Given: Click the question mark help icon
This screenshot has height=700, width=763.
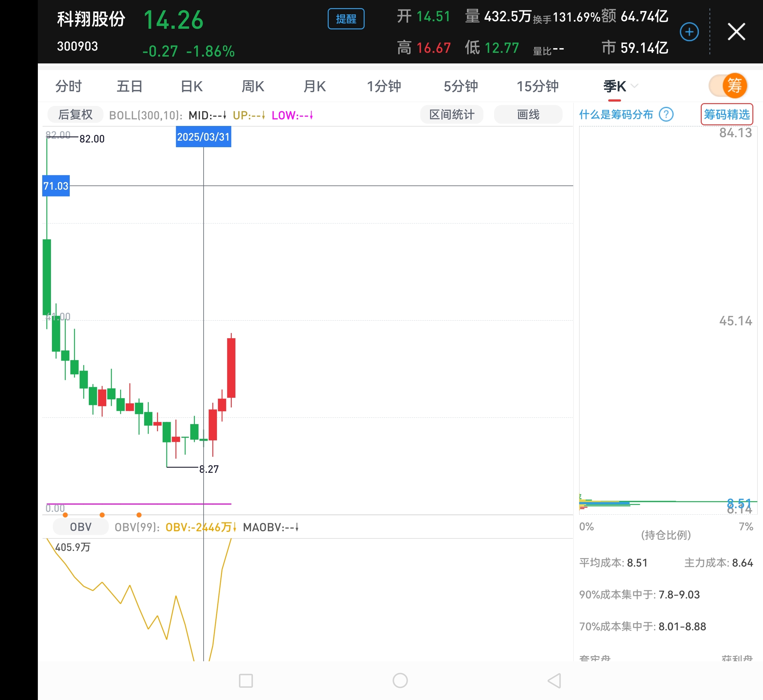Looking at the screenshot, I should pyautogui.click(x=666, y=114).
